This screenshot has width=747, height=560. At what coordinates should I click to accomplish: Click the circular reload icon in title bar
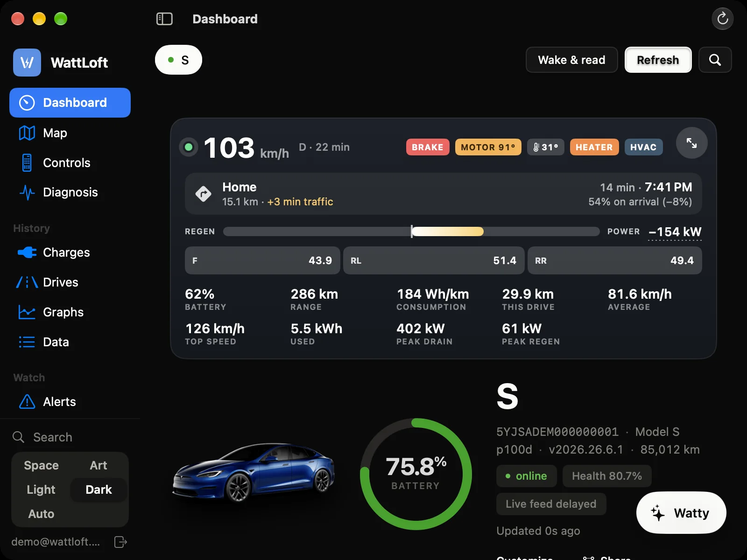point(722,19)
